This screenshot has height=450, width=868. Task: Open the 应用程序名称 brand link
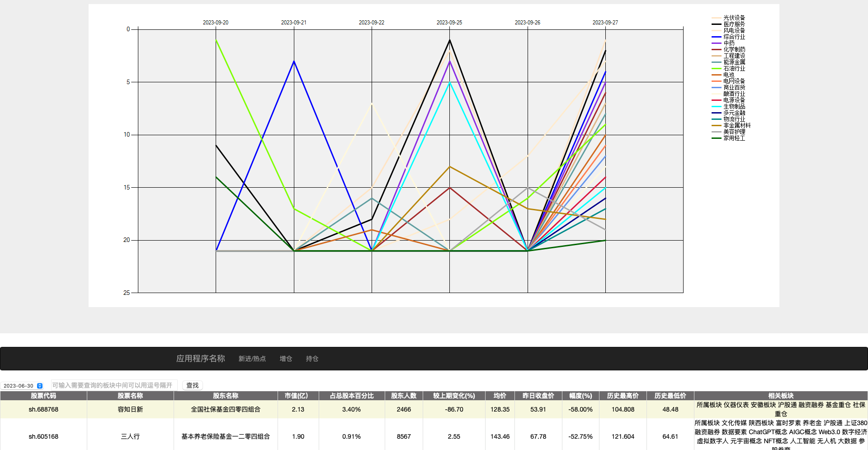[201, 359]
